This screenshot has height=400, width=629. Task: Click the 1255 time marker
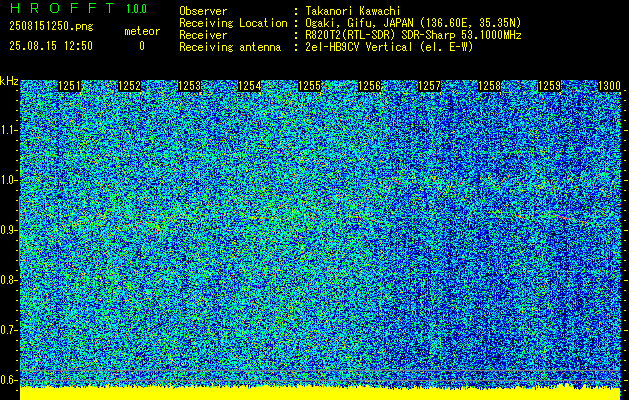(x=309, y=86)
